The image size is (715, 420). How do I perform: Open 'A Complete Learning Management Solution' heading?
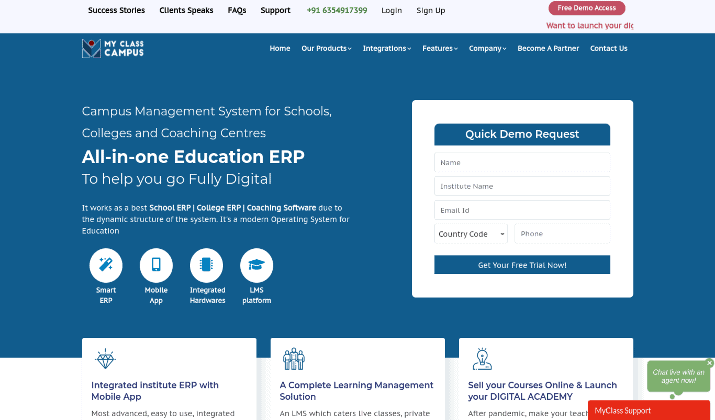[x=356, y=391]
